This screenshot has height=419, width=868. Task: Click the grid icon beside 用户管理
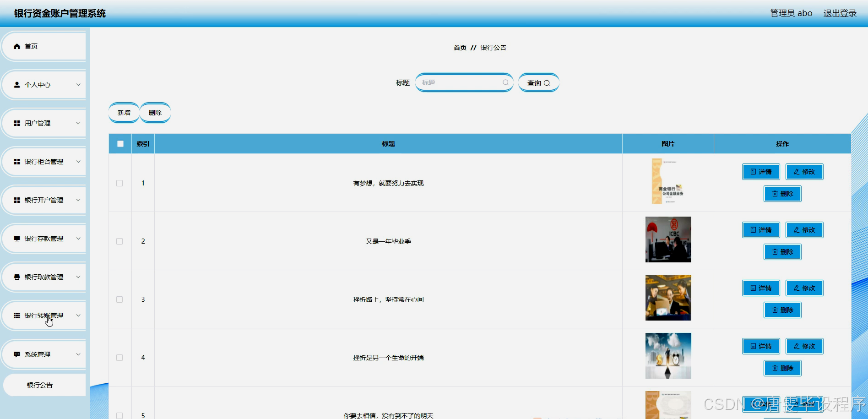[x=17, y=123]
